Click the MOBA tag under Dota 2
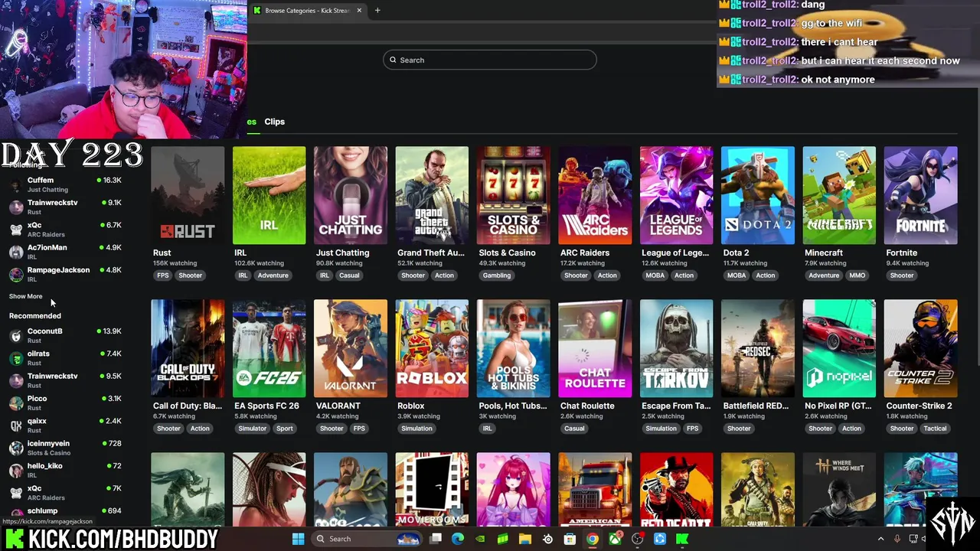The height and width of the screenshot is (551, 980). point(737,275)
